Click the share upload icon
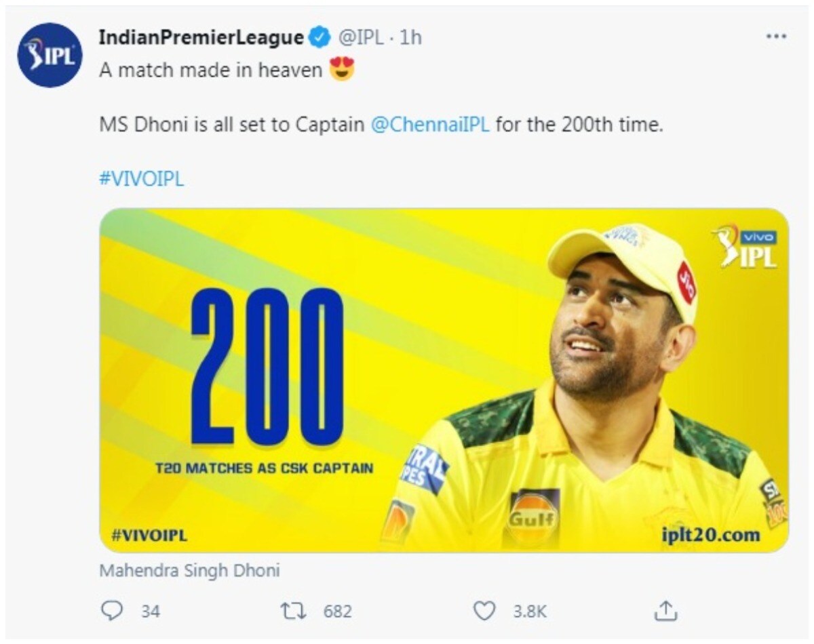The height and width of the screenshot is (644, 814). pos(665,611)
